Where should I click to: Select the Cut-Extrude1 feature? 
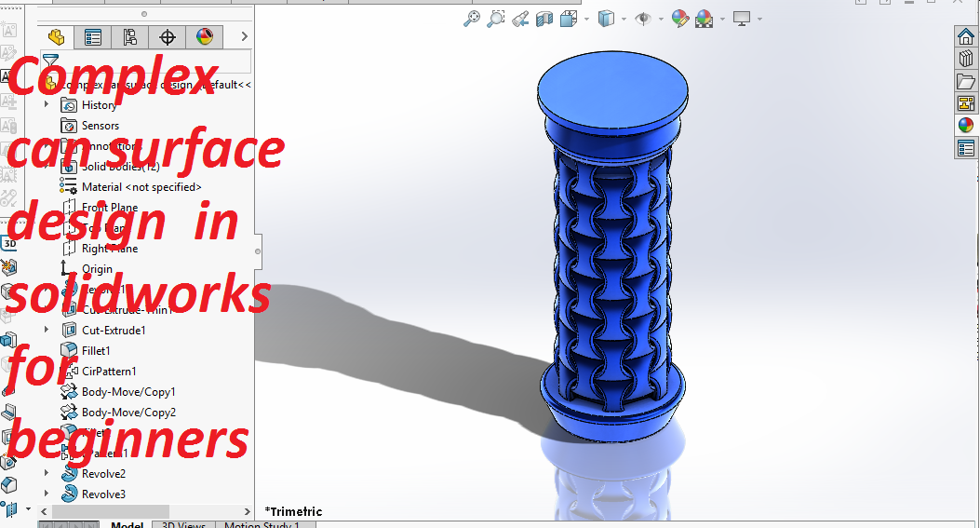[114, 331]
